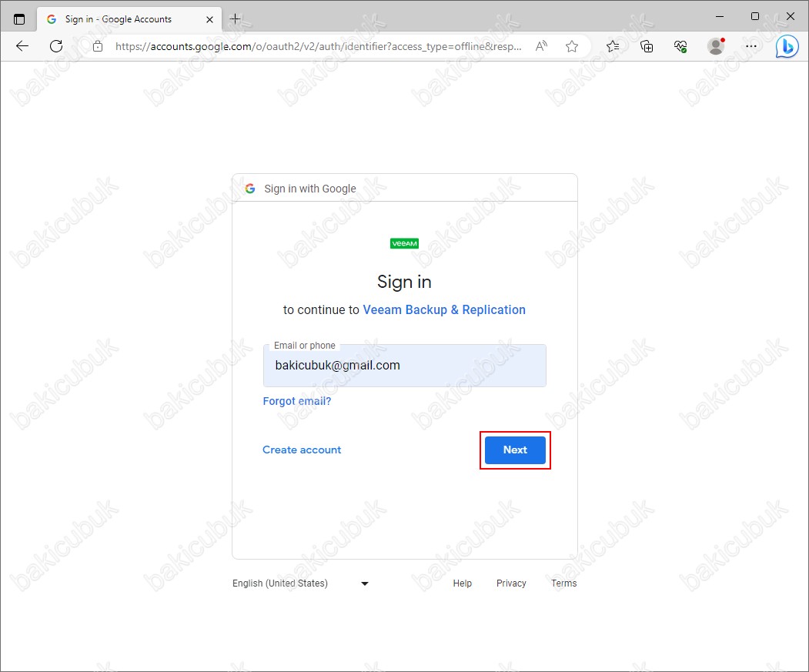
Task: Open the browser profile avatar
Action: click(716, 46)
